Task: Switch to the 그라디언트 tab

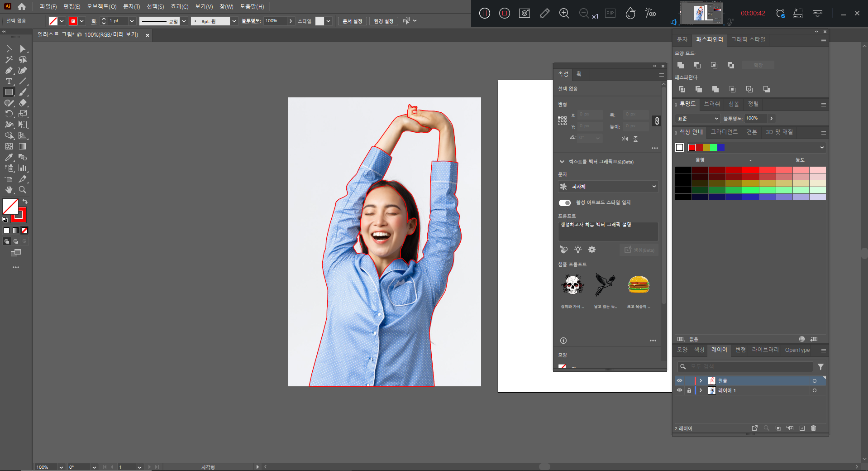Action: coord(724,132)
